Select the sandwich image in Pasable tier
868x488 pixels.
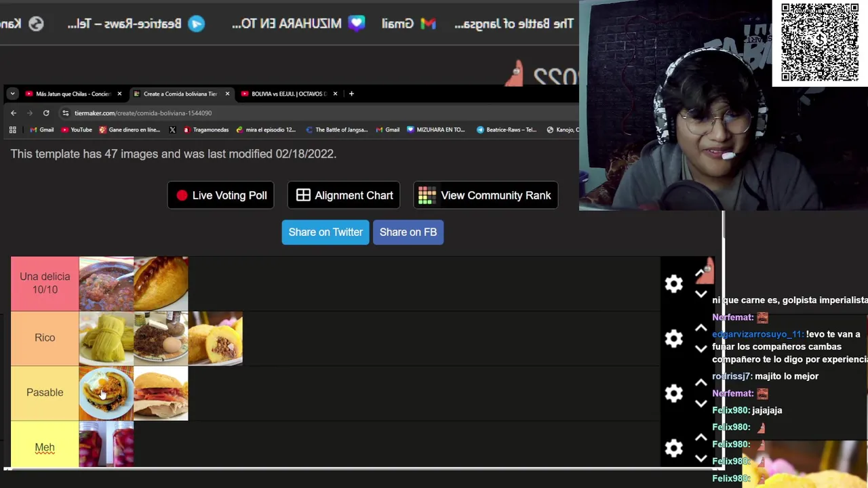pos(161,393)
